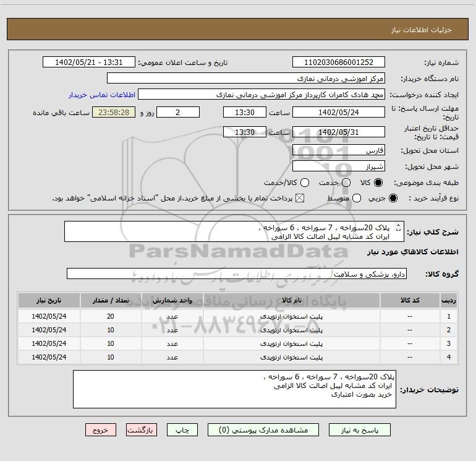Screen dimensions: 476x461
Task: Click the unit عدد in row 3
Action: [x=172, y=343]
